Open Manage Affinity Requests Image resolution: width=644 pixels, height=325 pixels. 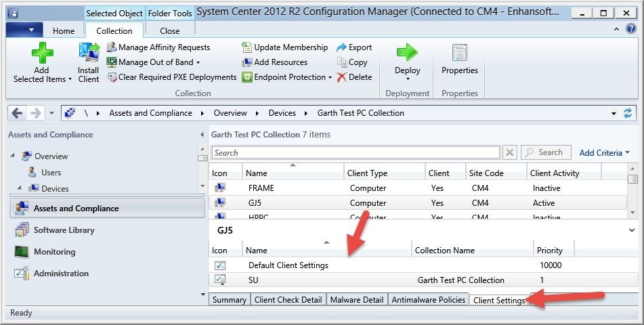(158, 47)
